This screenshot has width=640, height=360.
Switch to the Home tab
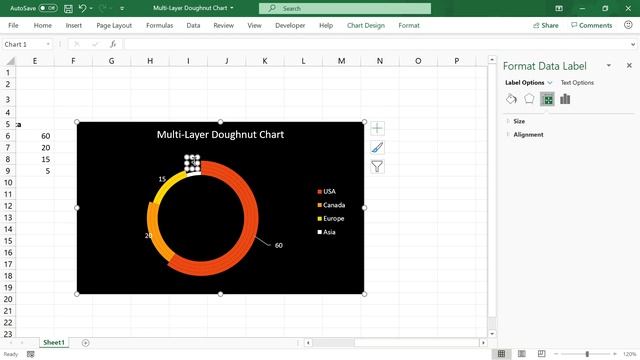[x=42, y=25]
